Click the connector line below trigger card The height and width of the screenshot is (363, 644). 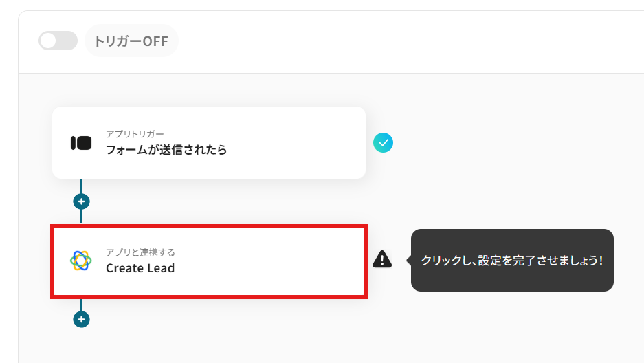81,186
